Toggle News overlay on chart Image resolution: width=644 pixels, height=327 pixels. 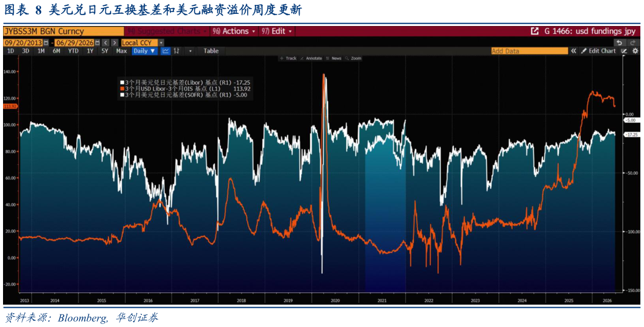coord(334,59)
